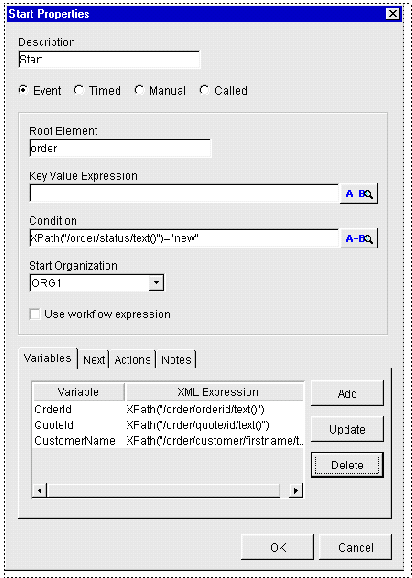Switch to the Next tab
The width and height of the screenshot is (412, 578).
(x=94, y=359)
